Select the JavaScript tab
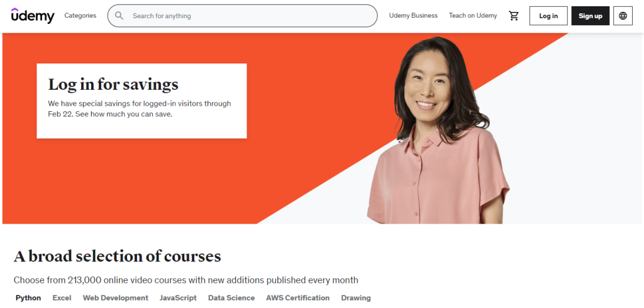Viewport: 644px width, 308px height. tap(178, 298)
